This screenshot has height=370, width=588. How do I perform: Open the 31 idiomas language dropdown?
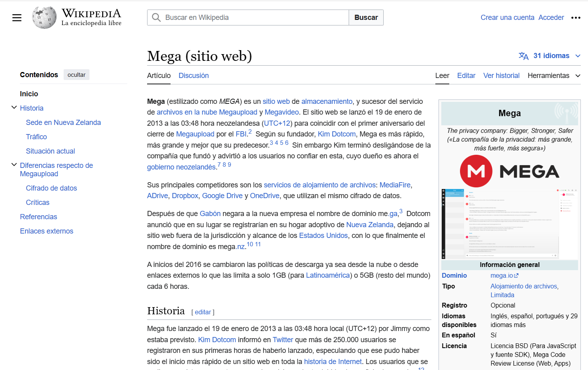coord(550,56)
